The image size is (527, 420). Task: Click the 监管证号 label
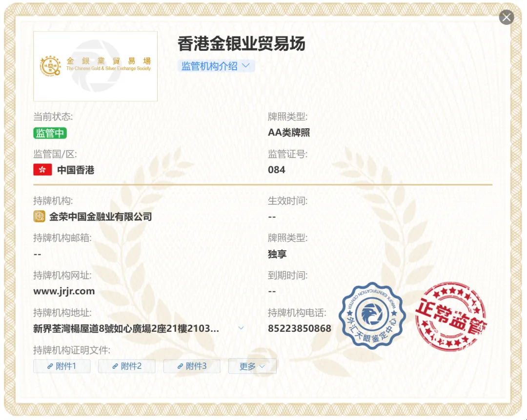click(287, 154)
